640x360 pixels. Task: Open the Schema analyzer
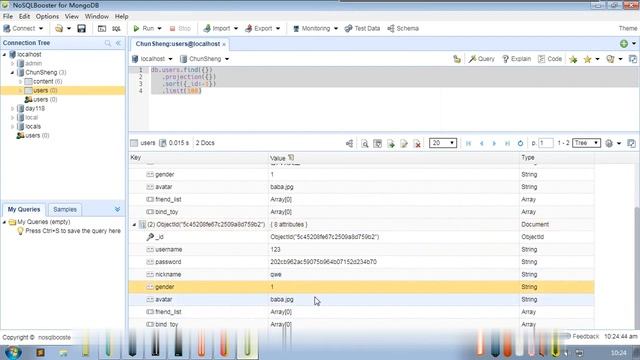click(403, 28)
